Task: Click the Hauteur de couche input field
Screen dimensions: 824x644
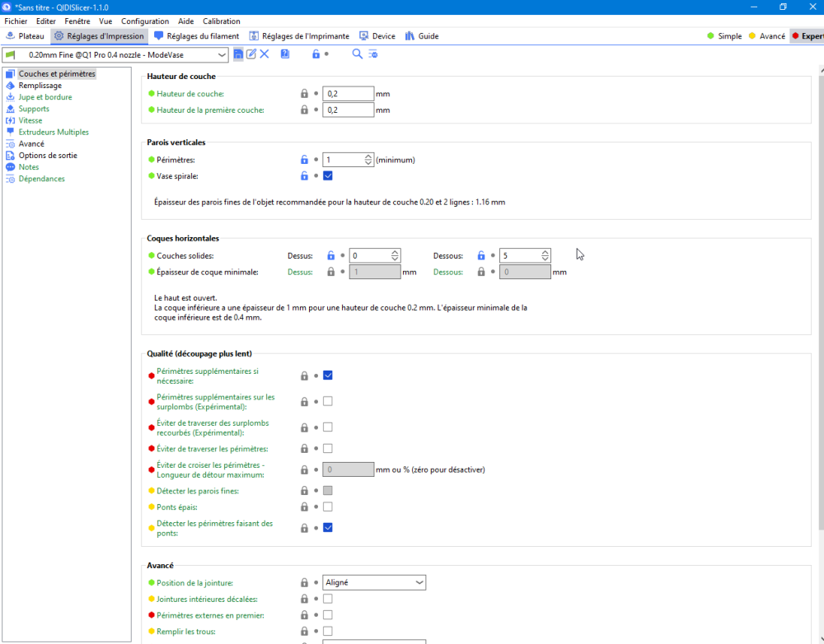Action: (x=348, y=94)
